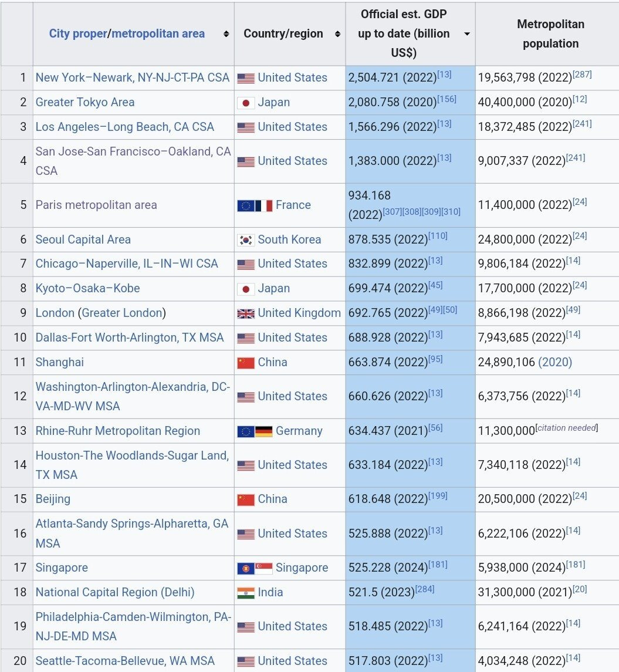Screen dimensions: 619x672
Task: Open citation [310] in Paris GDP cell
Action: (451, 212)
